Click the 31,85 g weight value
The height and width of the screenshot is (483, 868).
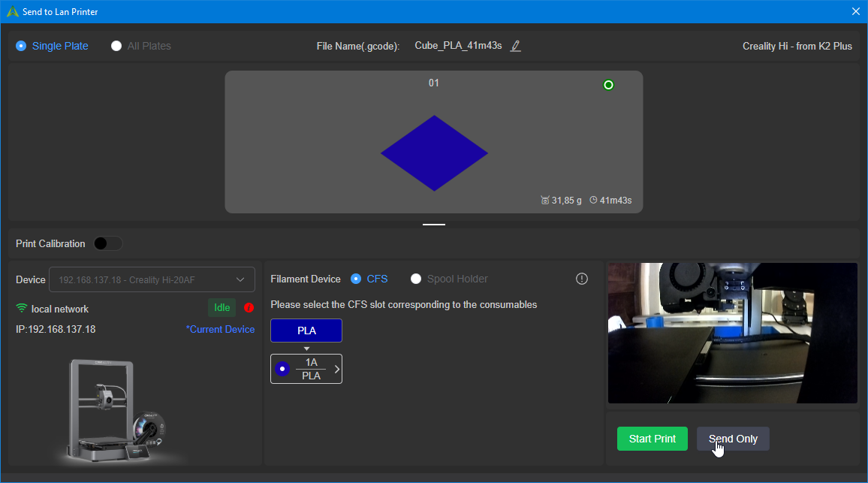coord(566,201)
